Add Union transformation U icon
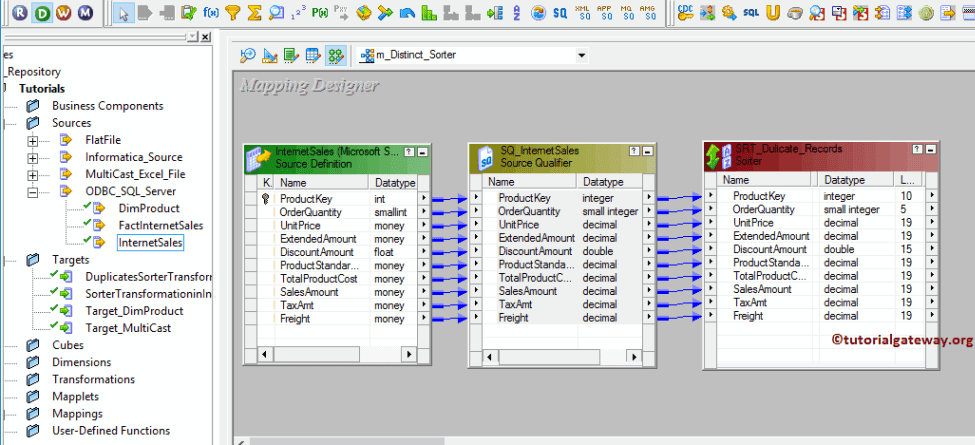 coord(773,12)
